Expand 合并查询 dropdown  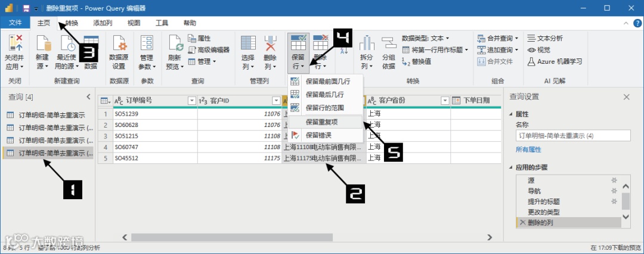(x=516, y=39)
